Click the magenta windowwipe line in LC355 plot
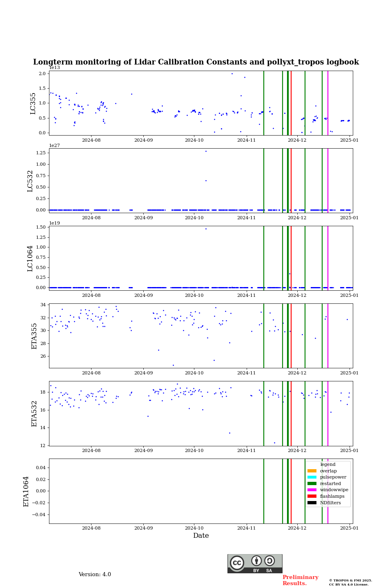The image size is (392, 588). coord(328,103)
